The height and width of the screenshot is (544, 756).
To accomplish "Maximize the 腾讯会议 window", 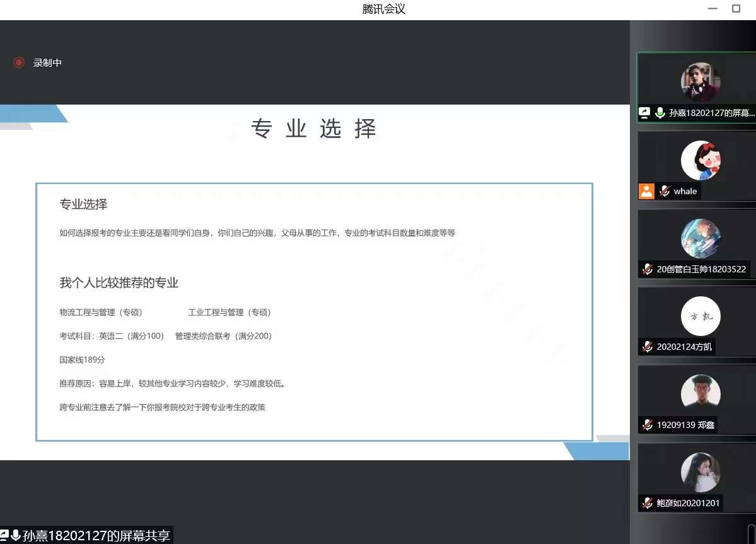I will [736, 9].
